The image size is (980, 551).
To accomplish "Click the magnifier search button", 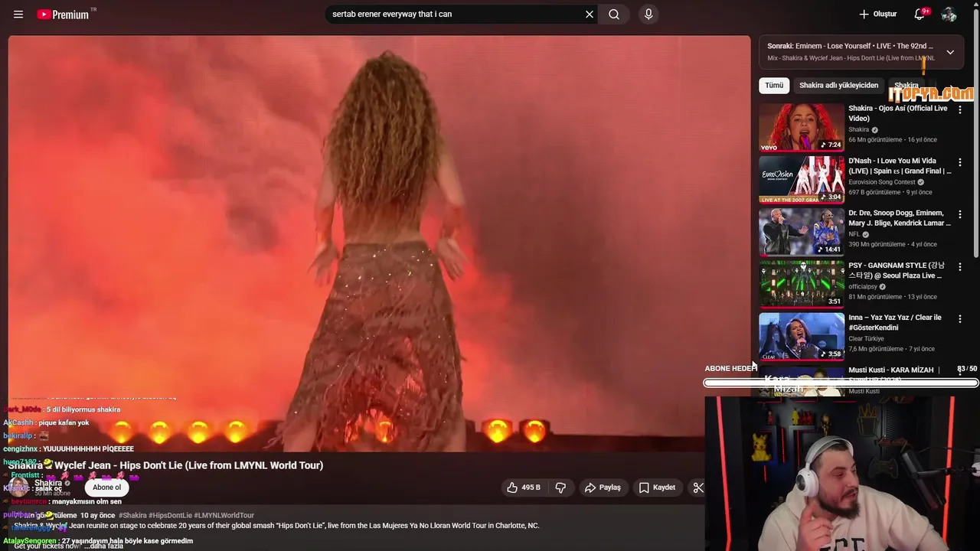I will click(x=614, y=15).
